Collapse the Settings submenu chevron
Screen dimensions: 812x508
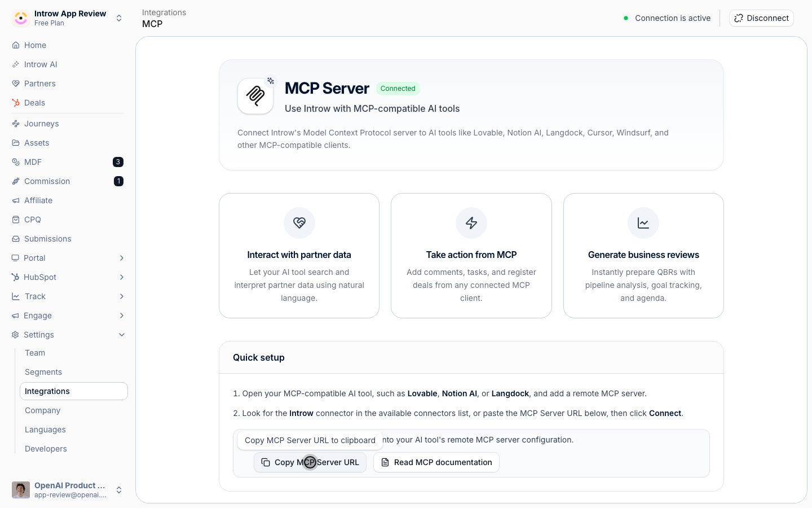[122, 335]
